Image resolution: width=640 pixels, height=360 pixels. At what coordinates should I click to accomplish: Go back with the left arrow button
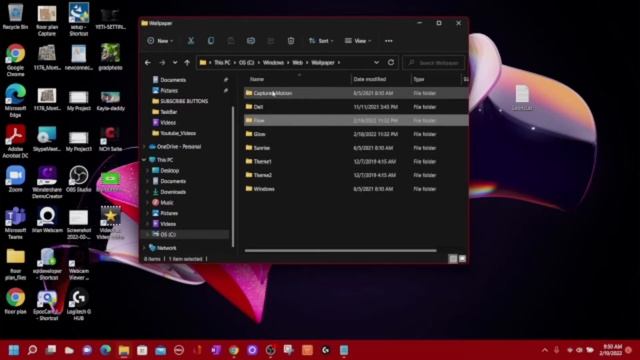tap(148, 62)
